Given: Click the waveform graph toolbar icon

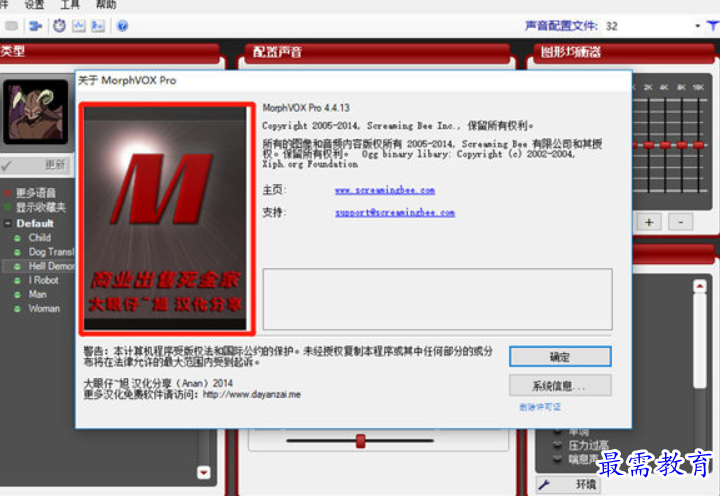Looking at the screenshot, I should 79,26.
